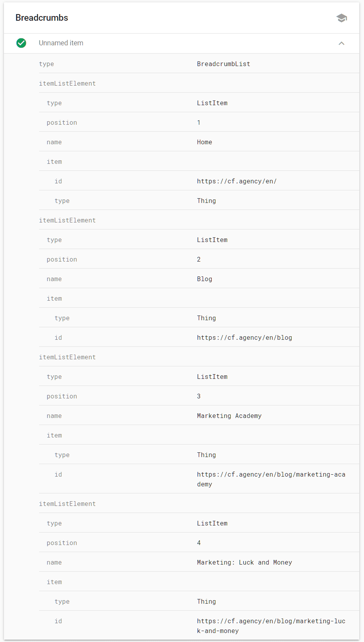The image size is (364, 642).
Task: Expand the first itemListElement row
Action: pyautogui.click(x=67, y=83)
